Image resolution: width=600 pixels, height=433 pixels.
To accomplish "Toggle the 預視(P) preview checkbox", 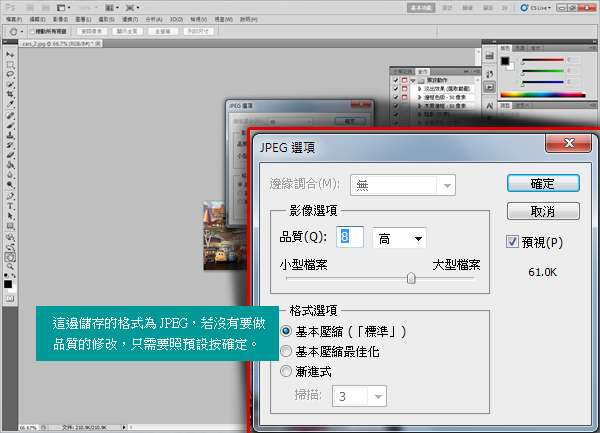I will pyautogui.click(x=512, y=242).
